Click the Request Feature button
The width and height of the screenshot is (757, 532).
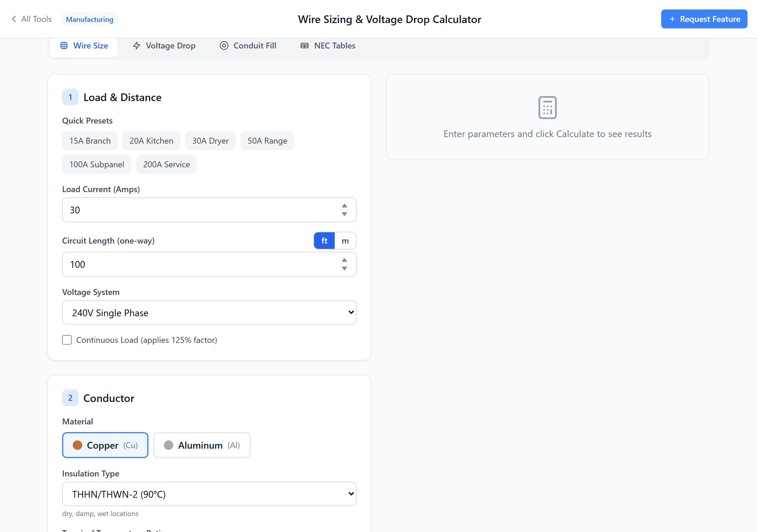pyautogui.click(x=703, y=19)
